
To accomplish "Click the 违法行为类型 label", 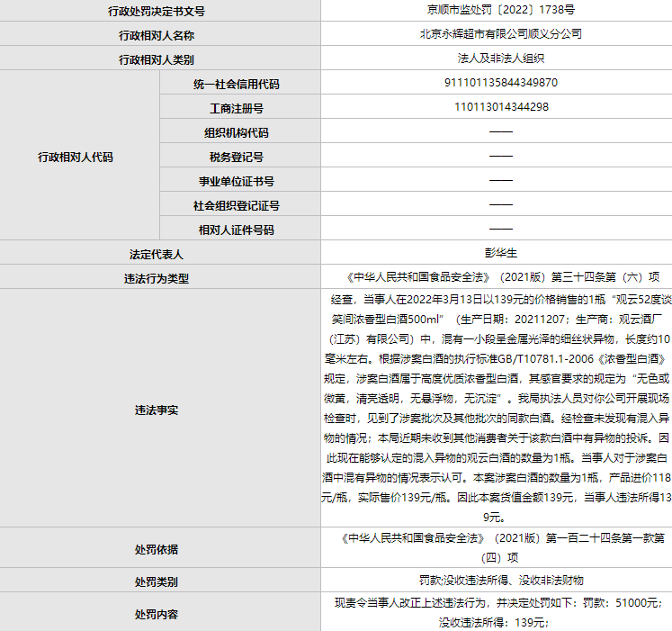I will (157, 279).
